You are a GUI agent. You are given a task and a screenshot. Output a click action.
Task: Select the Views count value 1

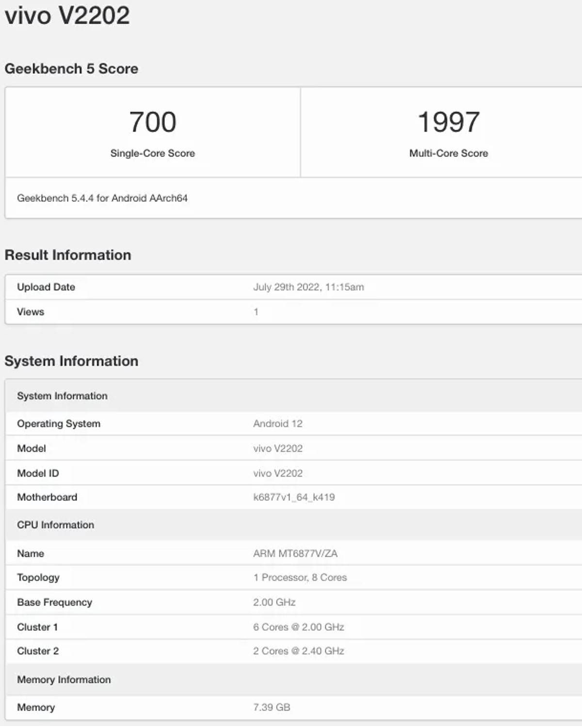click(x=255, y=312)
